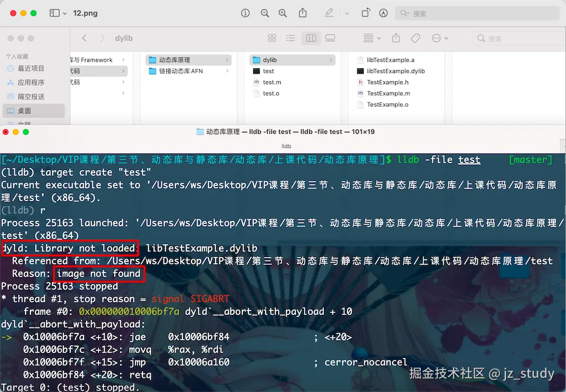The image size is (566, 392).
Task: Open the Markup highlight pen tool
Action: 329,13
